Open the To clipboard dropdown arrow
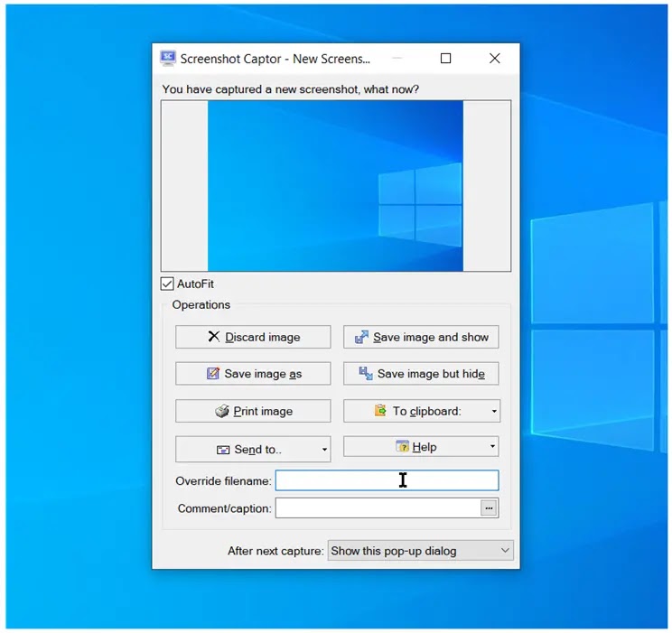This screenshot has width=672, height=633. click(x=494, y=411)
